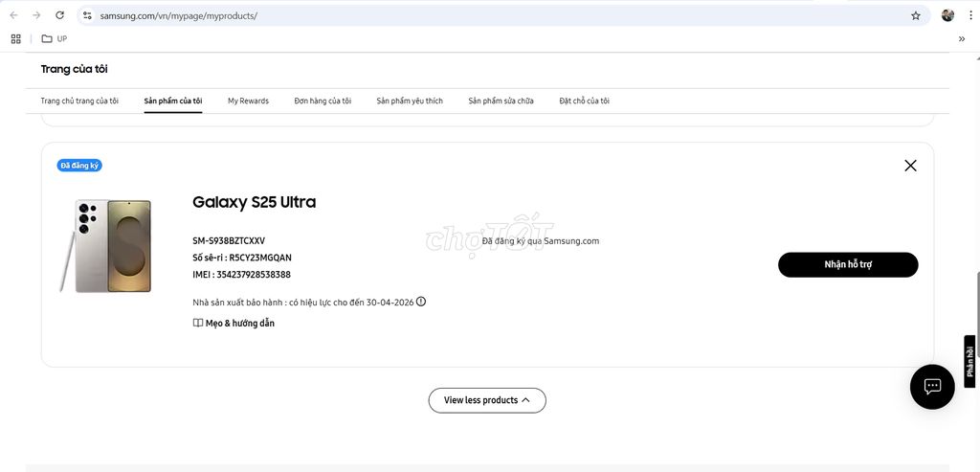
Task: Open Chrome three-dot menu
Action: 970,15
